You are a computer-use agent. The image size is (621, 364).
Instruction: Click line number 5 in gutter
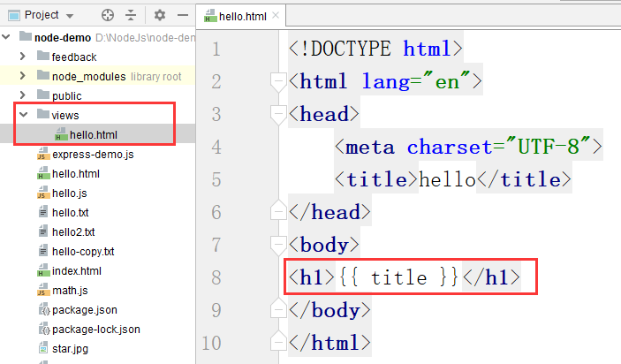[216, 180]
